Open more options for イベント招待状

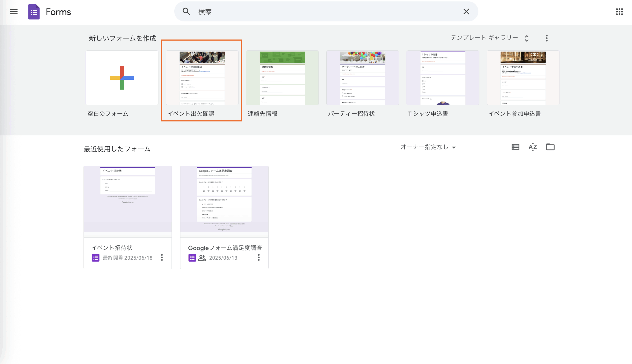pos(162,257)
